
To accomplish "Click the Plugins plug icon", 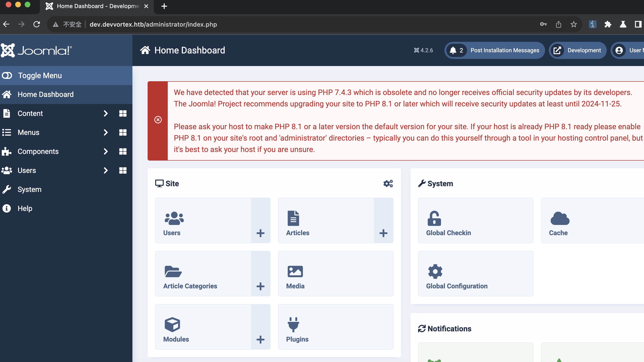I will tap(293, 324).
